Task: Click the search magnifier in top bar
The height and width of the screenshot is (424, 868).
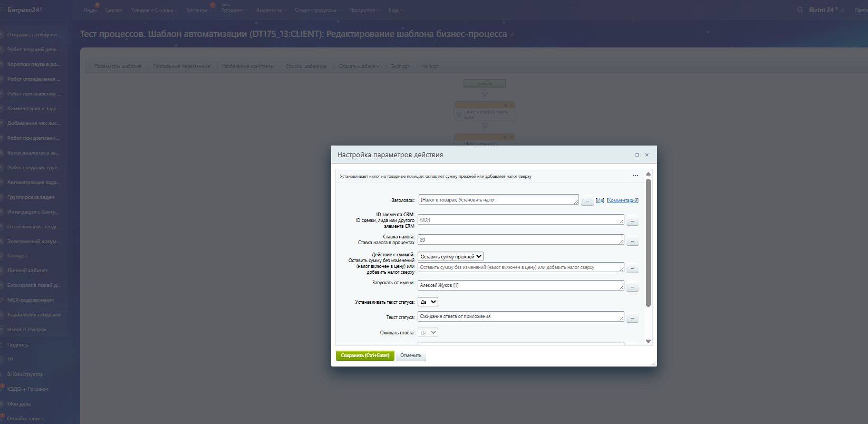Action: (x=800, y=10)
